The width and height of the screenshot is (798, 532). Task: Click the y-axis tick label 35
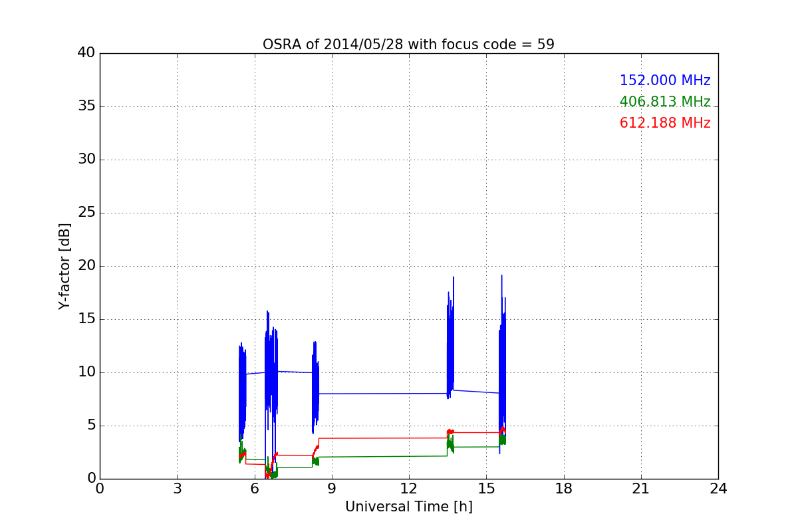[x=86, y=106]
